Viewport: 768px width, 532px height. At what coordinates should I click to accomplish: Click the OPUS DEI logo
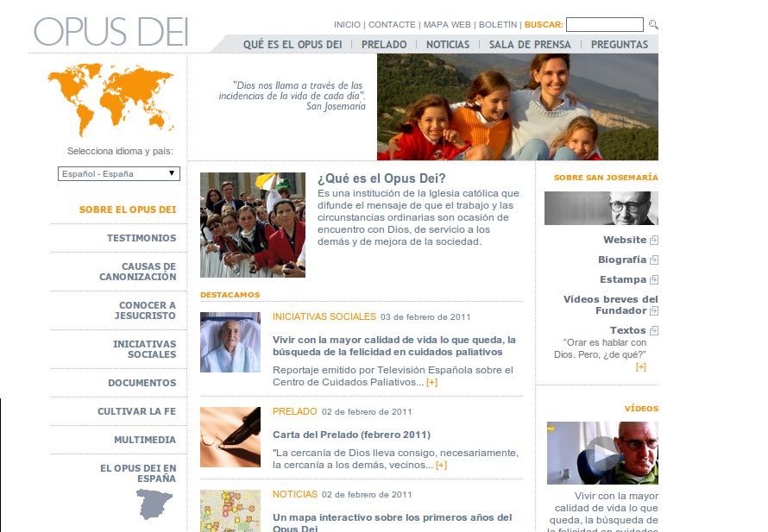pyautogui.click(x=111, y=32)
